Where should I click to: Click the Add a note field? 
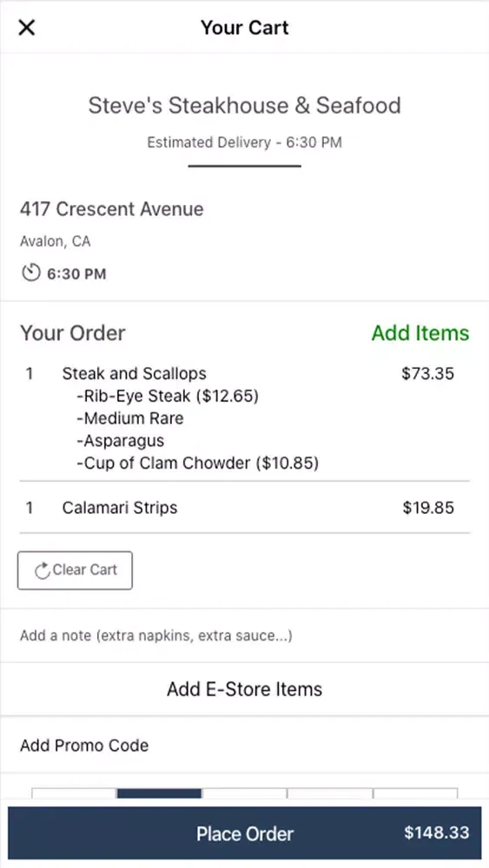pos(244,635)
